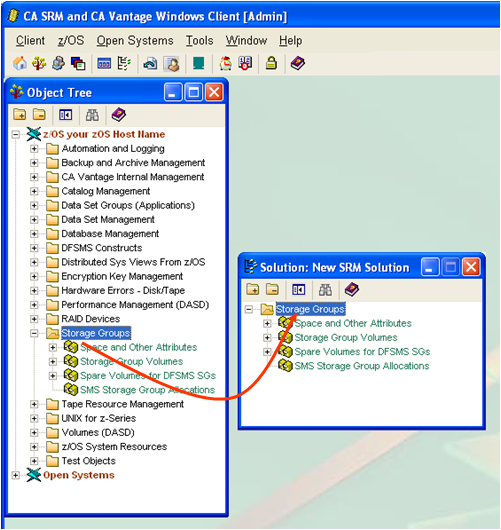
Task: Open the Object Tree toolbar icon
Action: click(39, 63)
